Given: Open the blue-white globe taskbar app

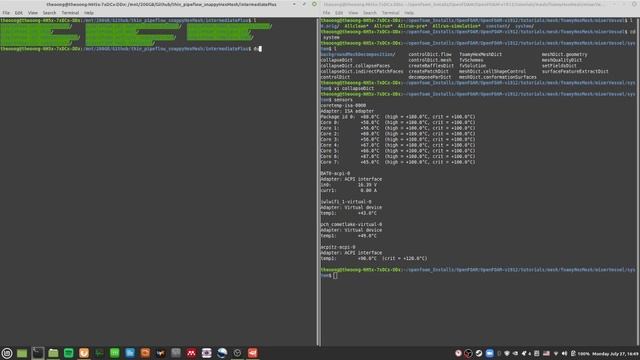Looking at the screenshot, I should pos(222,353).
